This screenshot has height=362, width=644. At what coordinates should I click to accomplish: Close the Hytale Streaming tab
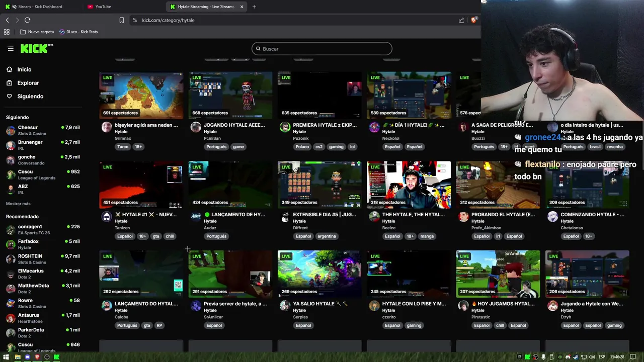[x=242, y=7]
